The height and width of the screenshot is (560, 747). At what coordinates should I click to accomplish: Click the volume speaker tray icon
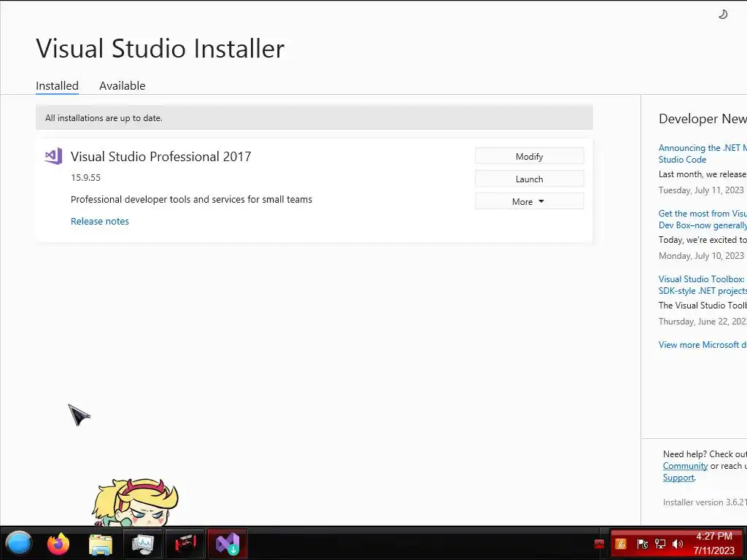(x=678, y=544)
